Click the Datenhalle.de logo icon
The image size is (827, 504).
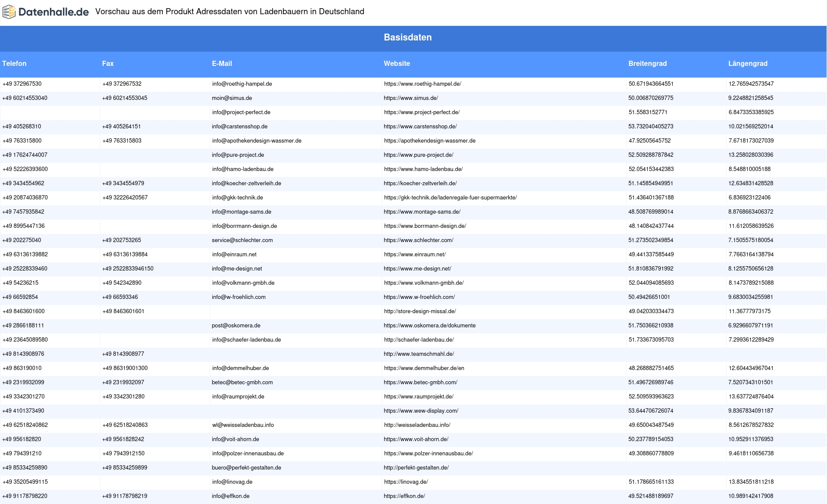(9, 12)
